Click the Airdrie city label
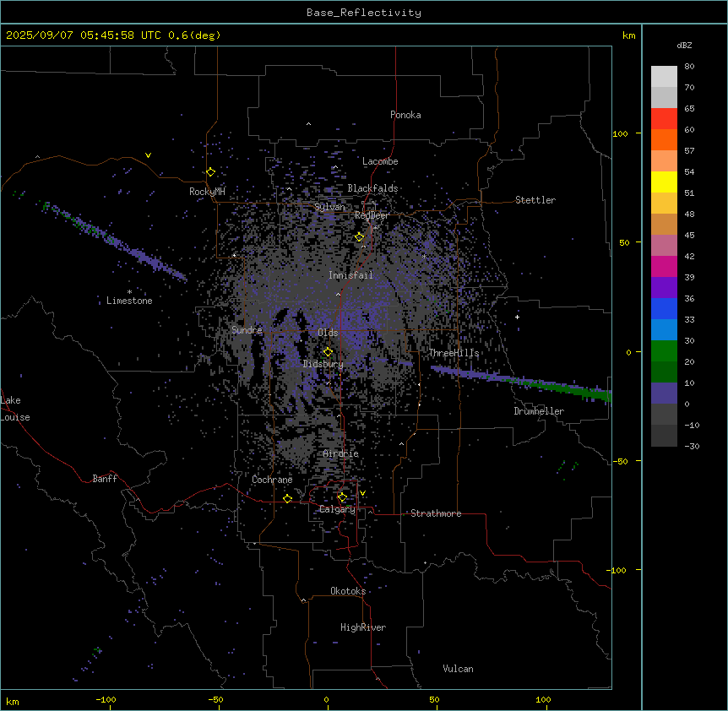This screenshot has height=711, width=728. [341, 453]
